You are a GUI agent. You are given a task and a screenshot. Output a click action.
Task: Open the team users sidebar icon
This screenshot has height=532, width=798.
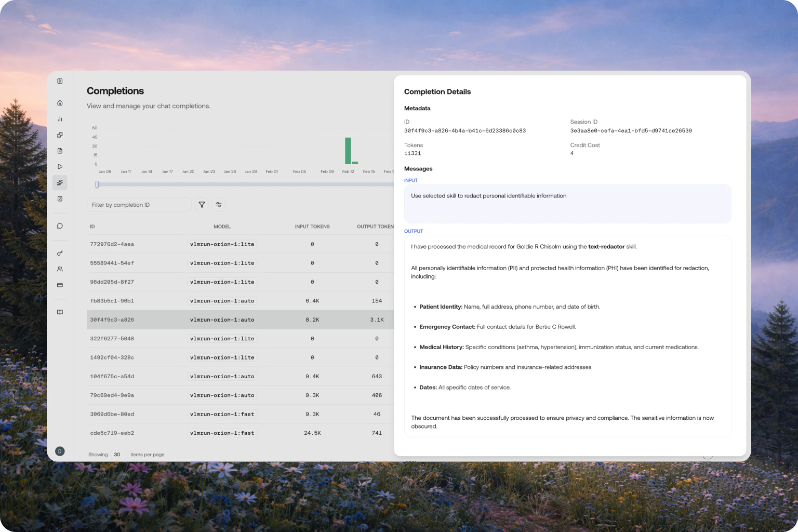pos(60,269)
